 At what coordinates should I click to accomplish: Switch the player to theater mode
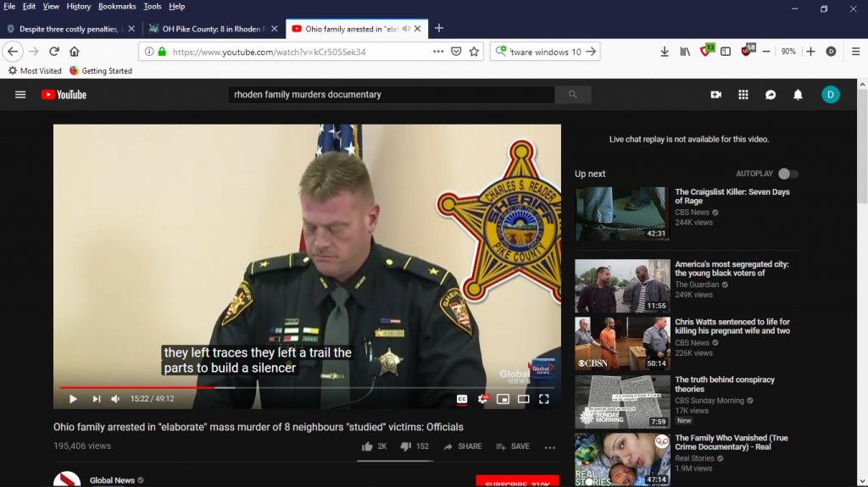[x=524, y=399]
